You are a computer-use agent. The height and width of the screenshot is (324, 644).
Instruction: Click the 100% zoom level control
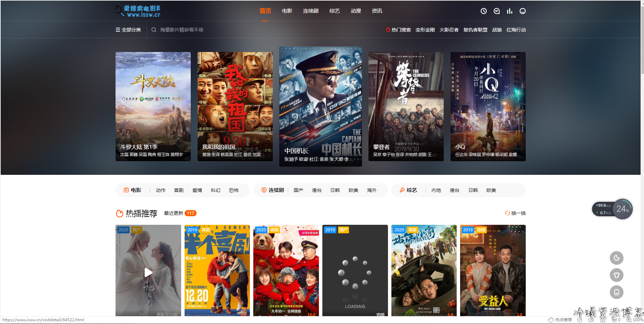635,320
